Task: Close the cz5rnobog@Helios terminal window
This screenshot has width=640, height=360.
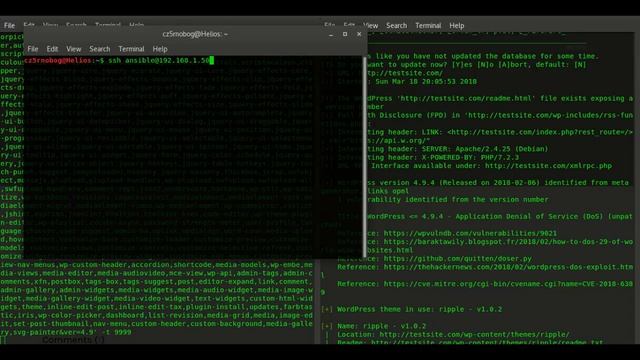Action: [359, 34]
